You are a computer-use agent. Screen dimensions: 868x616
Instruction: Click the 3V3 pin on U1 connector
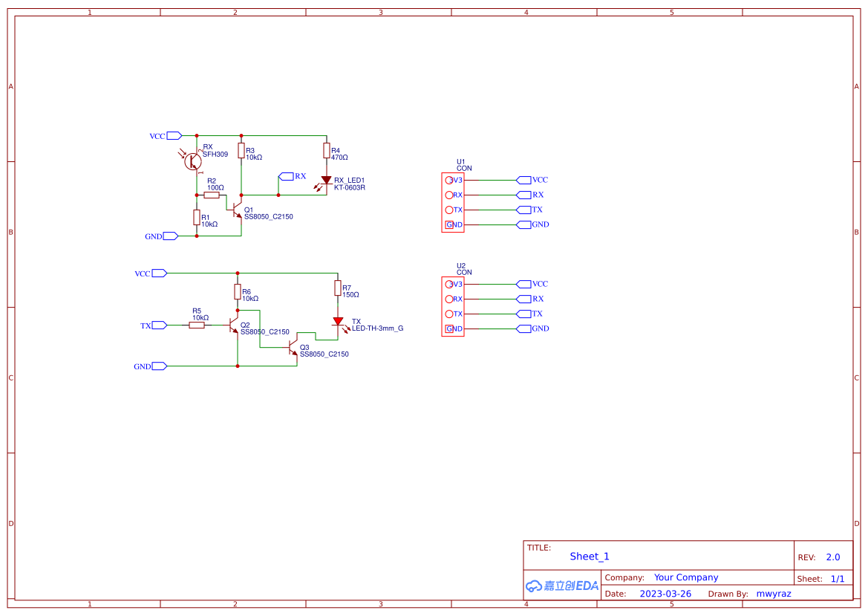point(448,180)
